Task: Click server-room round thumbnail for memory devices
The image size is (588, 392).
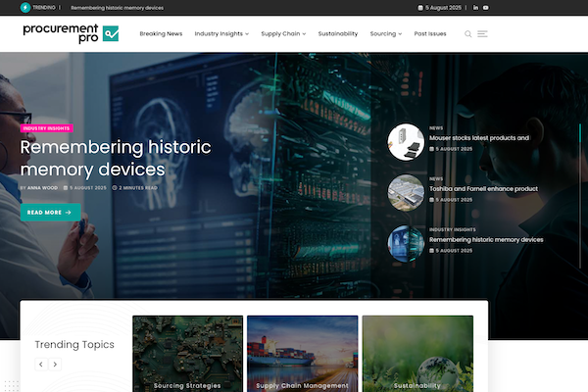Action: click(x=406, y=243)
